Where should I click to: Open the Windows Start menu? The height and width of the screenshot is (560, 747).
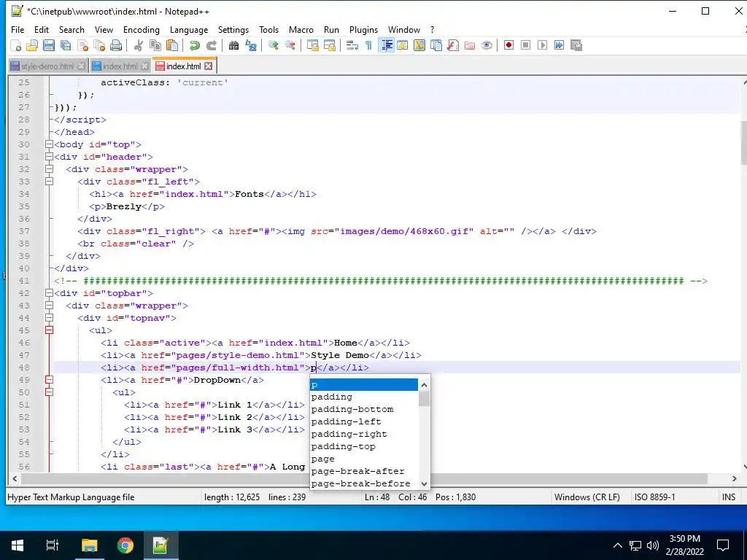coord(18,545)
